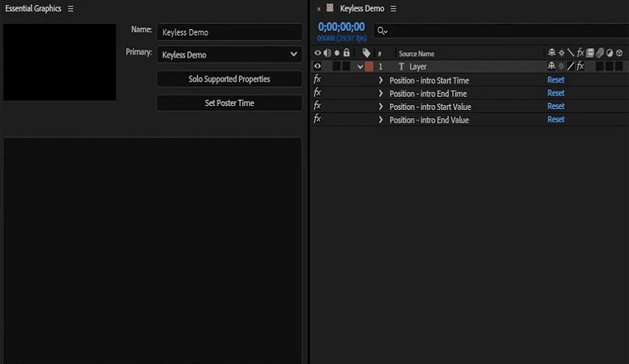629x364 pixels.
Task: Click the Frame Blending header icon
Action: coord(590,53)
